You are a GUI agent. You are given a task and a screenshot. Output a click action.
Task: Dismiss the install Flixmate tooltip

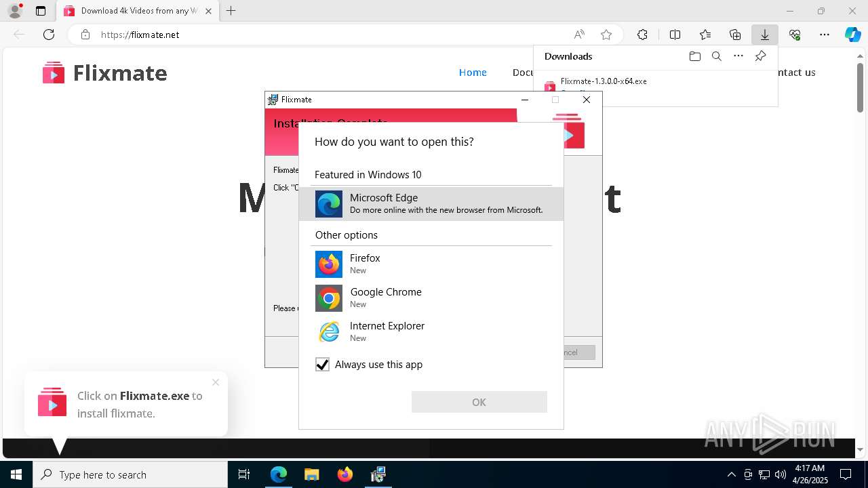pyautogui.click(x=216, y=382)
